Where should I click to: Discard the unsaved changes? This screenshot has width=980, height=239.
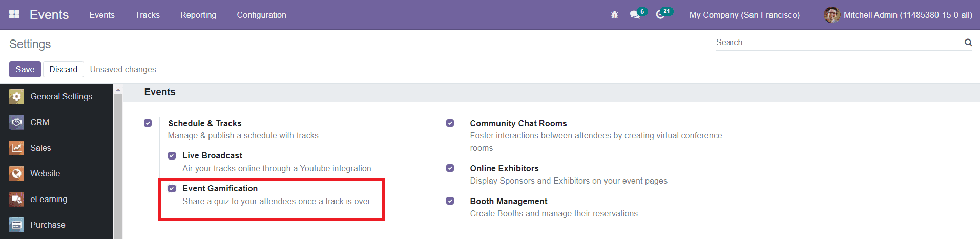[64, 69]
